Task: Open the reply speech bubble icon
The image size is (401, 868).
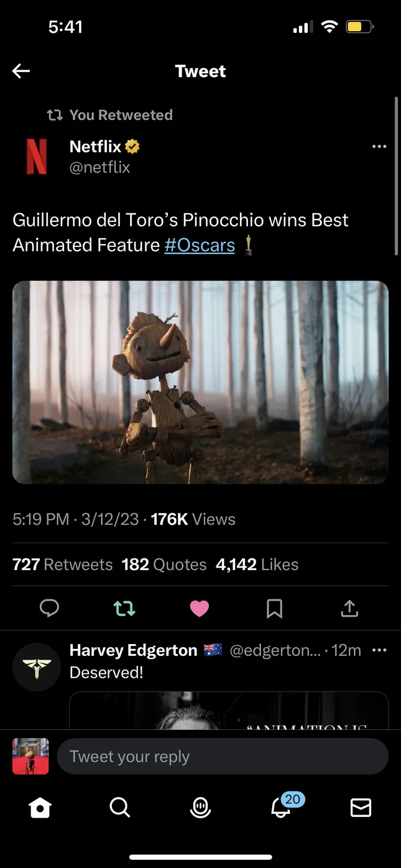Action: coord(49,608)
